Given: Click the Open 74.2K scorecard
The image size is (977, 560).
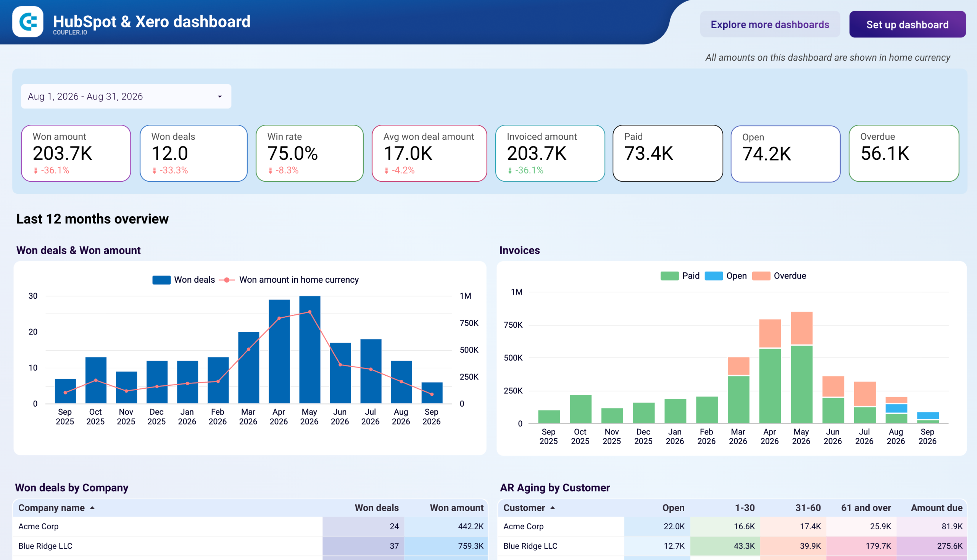Looking at the screenshot, I should click(785, 154).
